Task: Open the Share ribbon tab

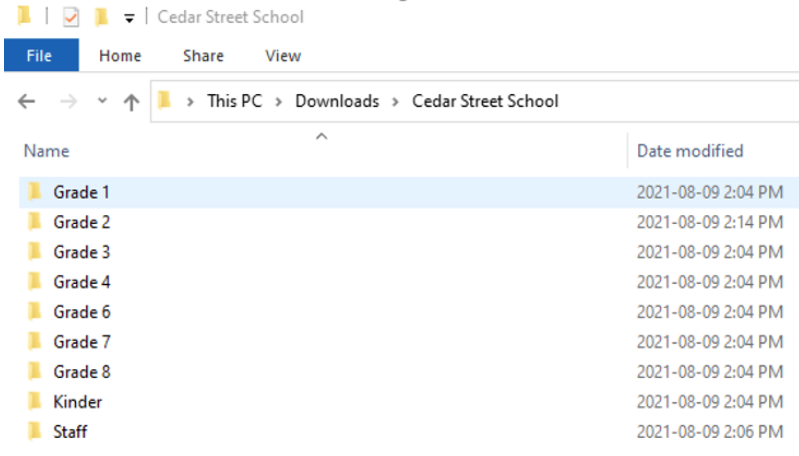Action: click(x=203, y=56)
